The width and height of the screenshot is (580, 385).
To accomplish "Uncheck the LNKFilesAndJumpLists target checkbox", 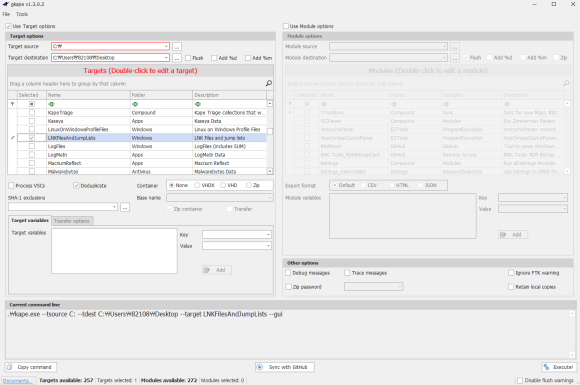I will tap(32, 138).
